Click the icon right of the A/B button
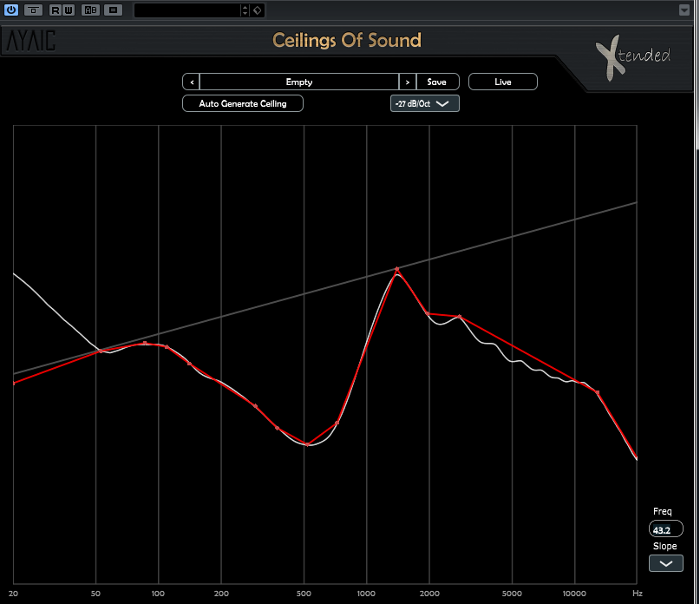Viewport: 700px width, 604px height. pyautogui.click(x=114, y=10)
